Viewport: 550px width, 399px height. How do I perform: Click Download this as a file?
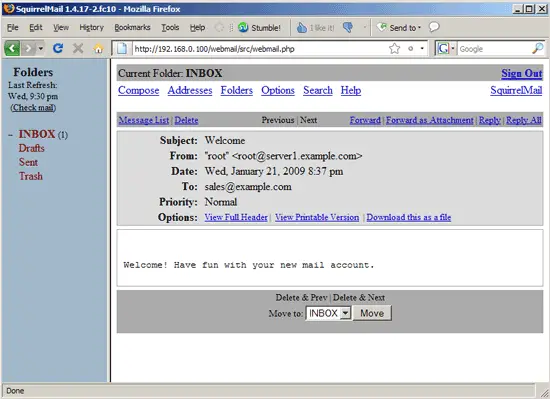tap(409, 217)
